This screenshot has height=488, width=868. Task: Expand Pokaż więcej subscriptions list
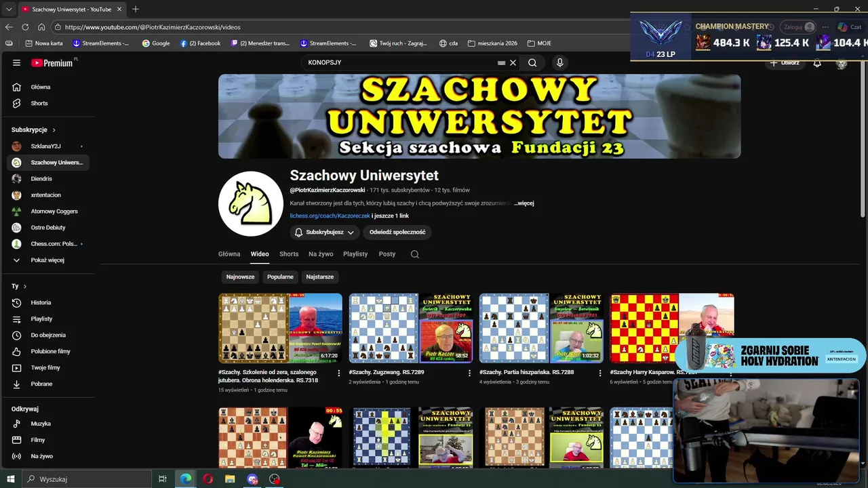click(x=48, y=260)
